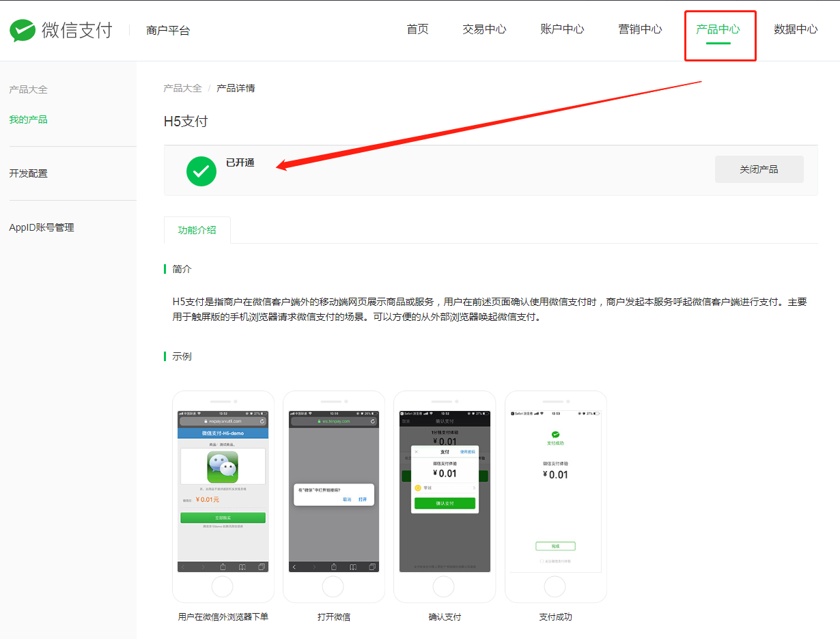Open AppID账号管理 in the sidebar
840x639 pixels.
[42, 227]
